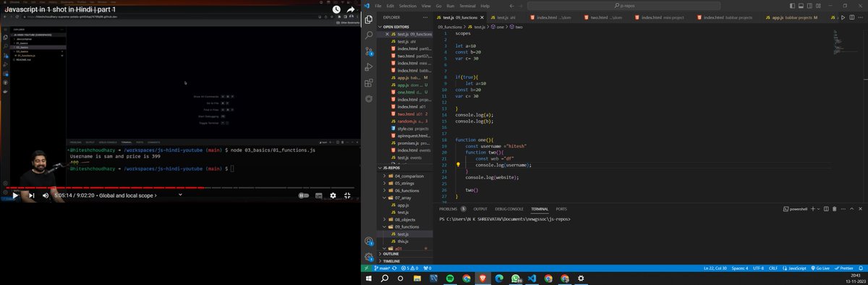Open Source Control view in activity bar
The width and height of the screenshot is (868, 285).
[x=369, y=51]
